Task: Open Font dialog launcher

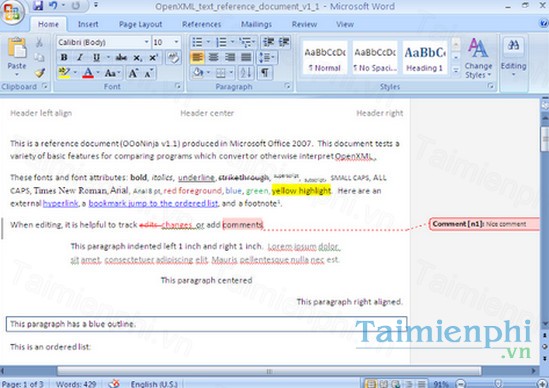Action: [178, 86]
